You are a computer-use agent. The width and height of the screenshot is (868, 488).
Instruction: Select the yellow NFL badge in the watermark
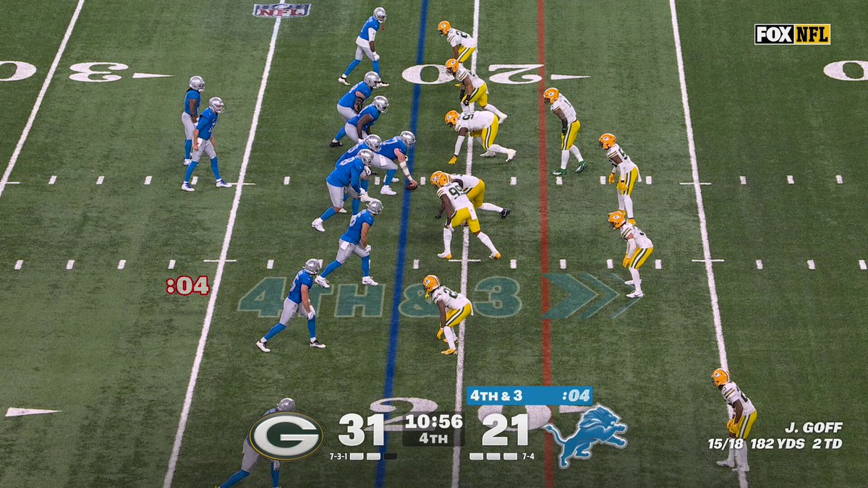point(813,33)
